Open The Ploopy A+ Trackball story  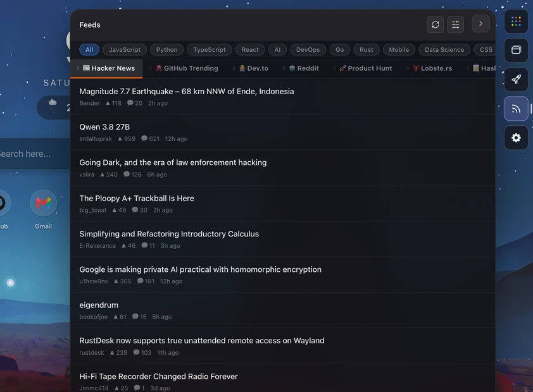pyautogui.click(x=137, y=198)
